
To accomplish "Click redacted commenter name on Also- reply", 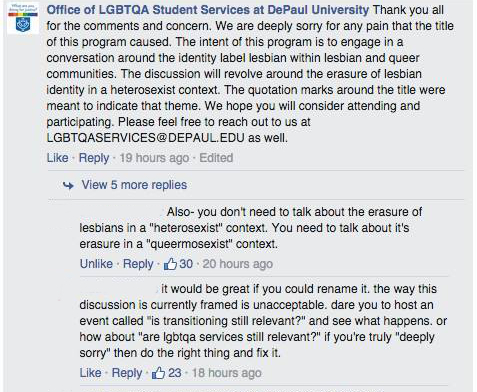I will pyautogui.click(x=122, y=212).
